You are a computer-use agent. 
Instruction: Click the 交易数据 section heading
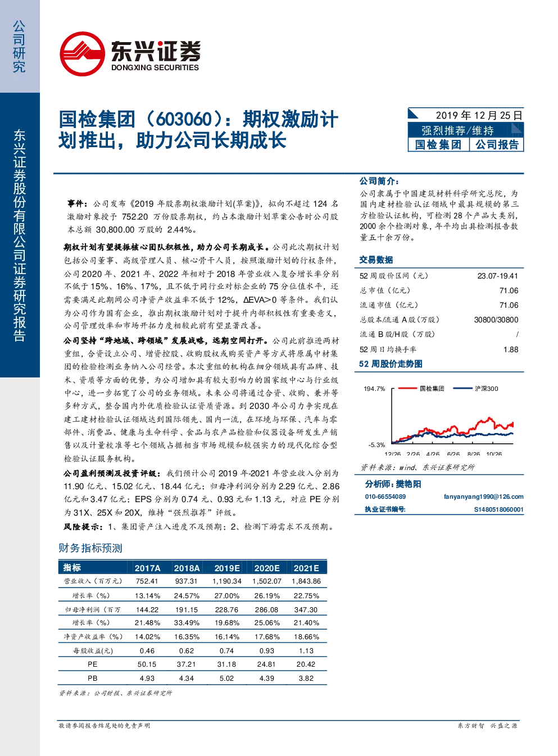(x=376, y=259)
